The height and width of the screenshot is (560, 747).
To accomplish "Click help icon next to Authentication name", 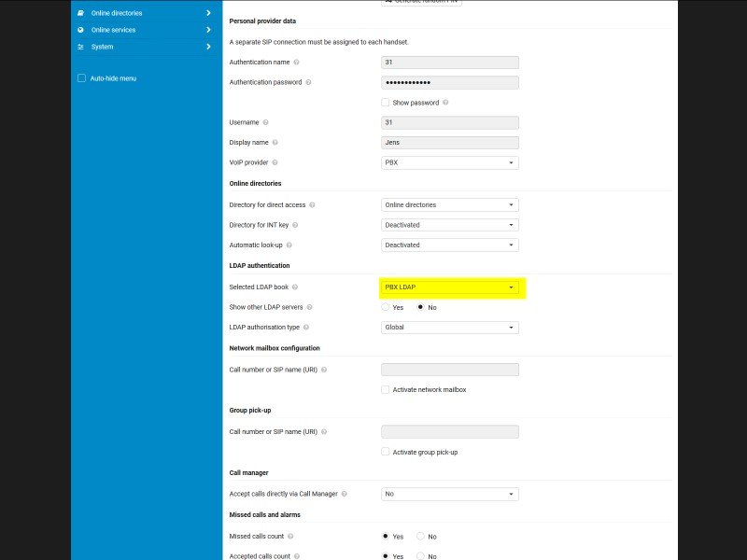I will (x=296, y=63).
